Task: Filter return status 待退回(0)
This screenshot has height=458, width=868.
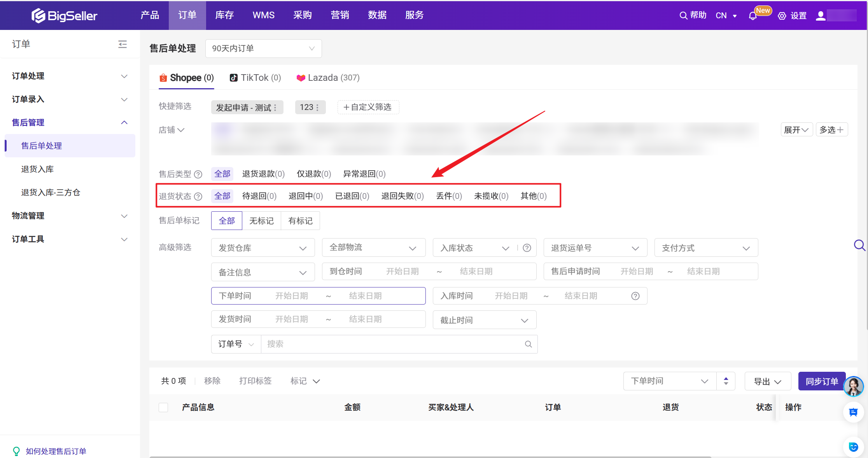Action: (x=259, y=196)
